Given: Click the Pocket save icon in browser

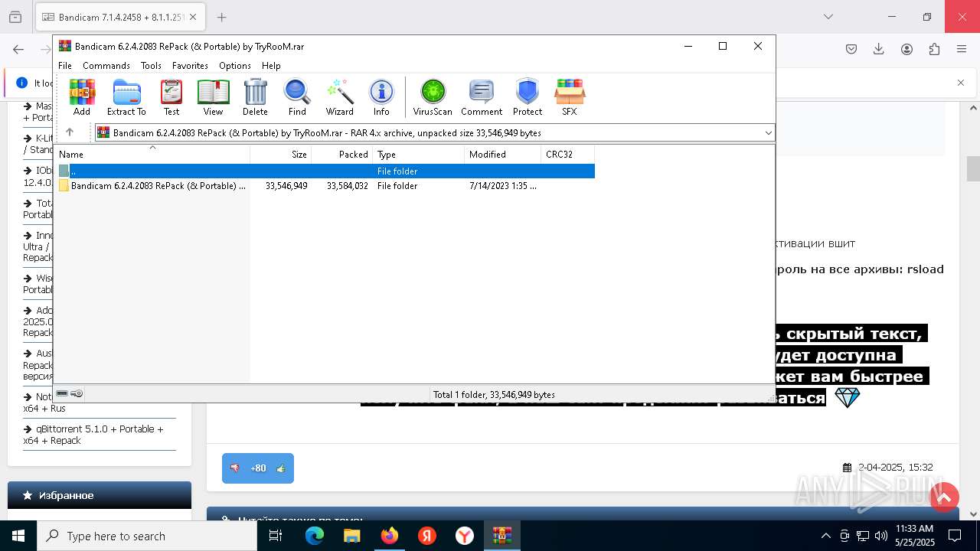Looking at the screenshot, I should point(851,49).
